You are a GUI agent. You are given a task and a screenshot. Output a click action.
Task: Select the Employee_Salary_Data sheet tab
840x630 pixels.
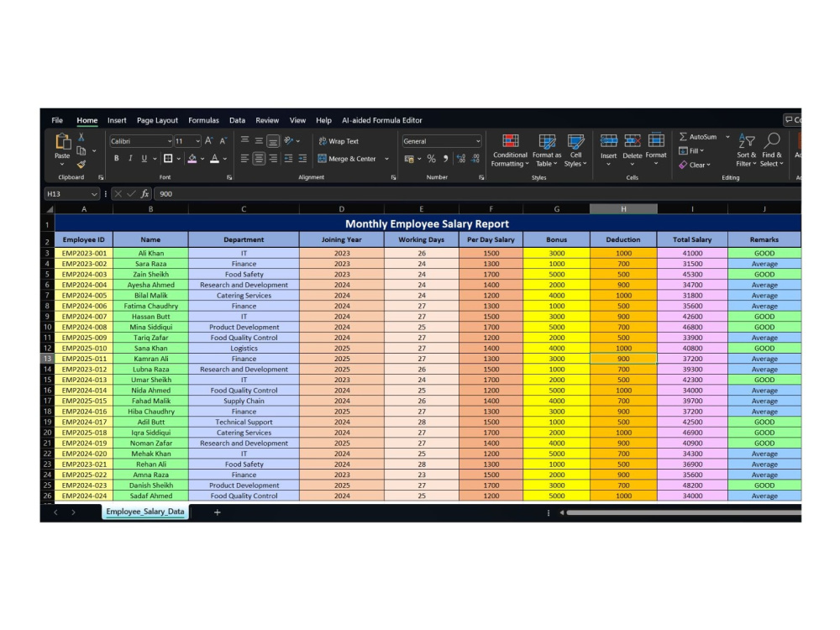pos(145,512)
